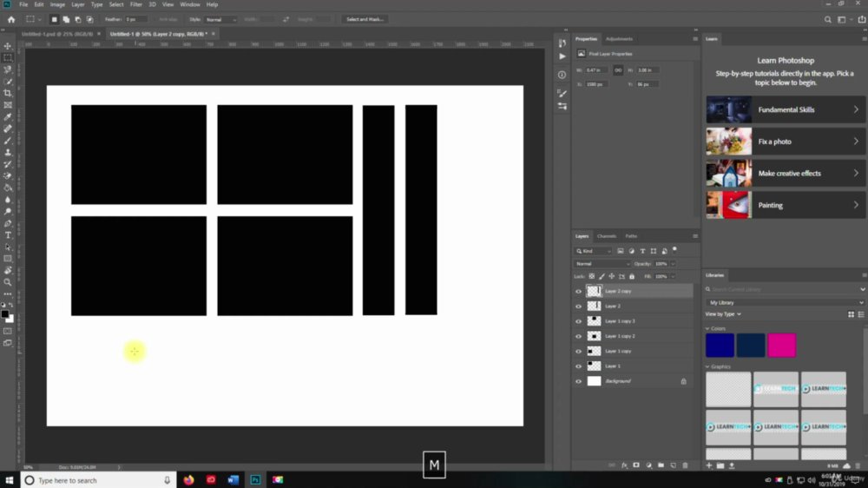
Task: Select the Clone Stamp tool
Action: 8,152
